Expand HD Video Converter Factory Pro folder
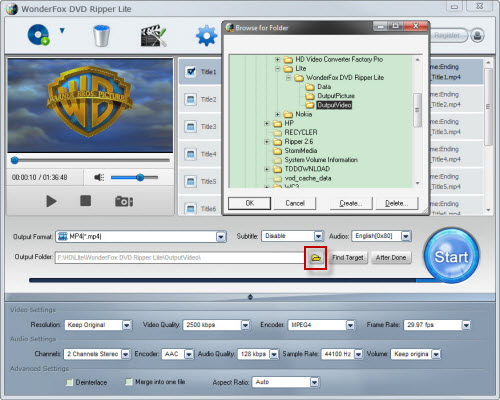Viewport: 500px width, 400px height. [277, 60]
